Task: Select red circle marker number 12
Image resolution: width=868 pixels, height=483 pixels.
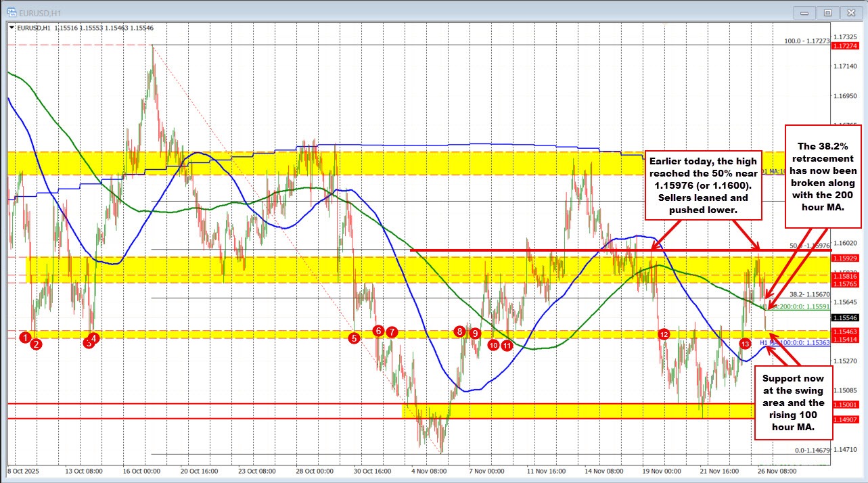Action: pos(663,334)
